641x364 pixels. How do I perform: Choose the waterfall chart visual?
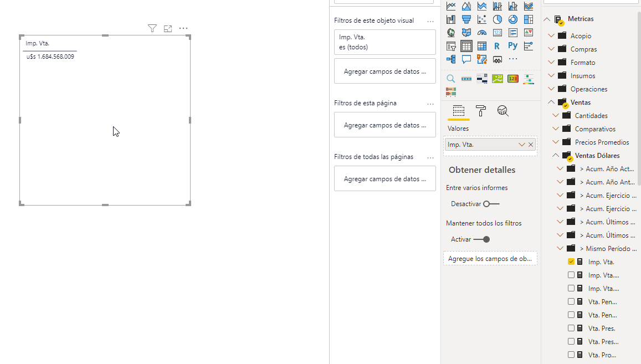[451, 19]
